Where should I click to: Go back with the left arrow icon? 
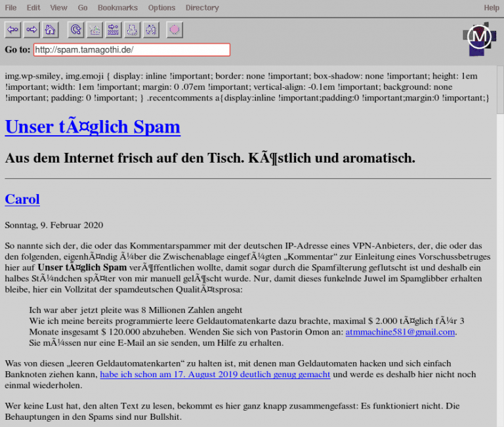point(13,30)
